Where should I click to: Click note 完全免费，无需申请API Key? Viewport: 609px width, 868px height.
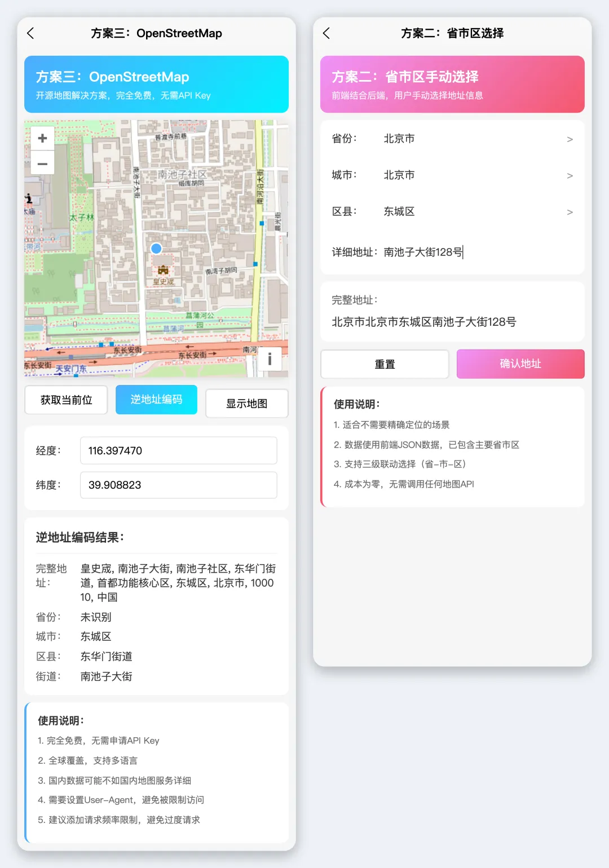point(99,741)
